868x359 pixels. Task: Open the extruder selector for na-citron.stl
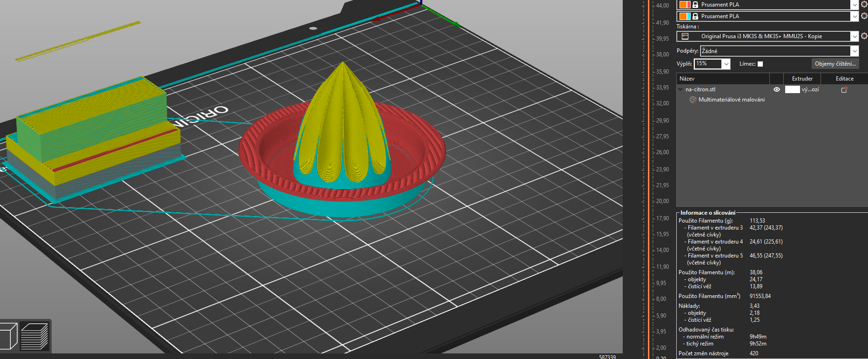click(x=802, y=89)
